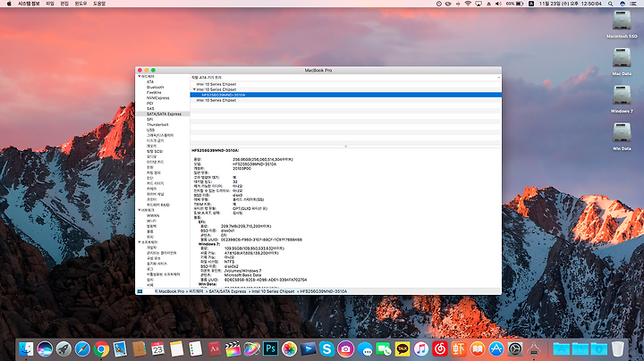Open Finder from the dock
Image resolution: width=644 pixels, height=361 pixels.
(26, 349)
